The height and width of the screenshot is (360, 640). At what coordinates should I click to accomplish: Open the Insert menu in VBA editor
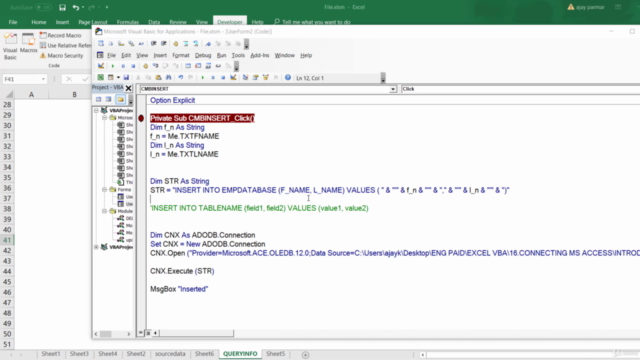point(160,55)
